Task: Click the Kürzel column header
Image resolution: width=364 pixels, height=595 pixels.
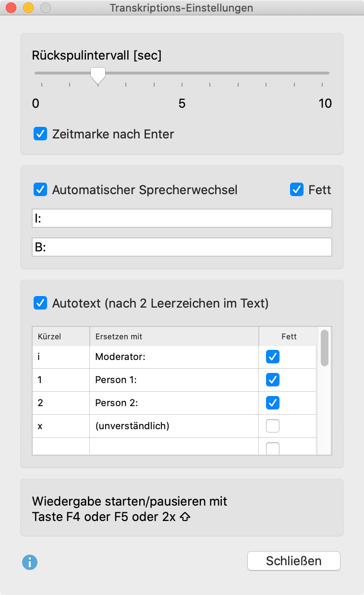Action: 61,336
